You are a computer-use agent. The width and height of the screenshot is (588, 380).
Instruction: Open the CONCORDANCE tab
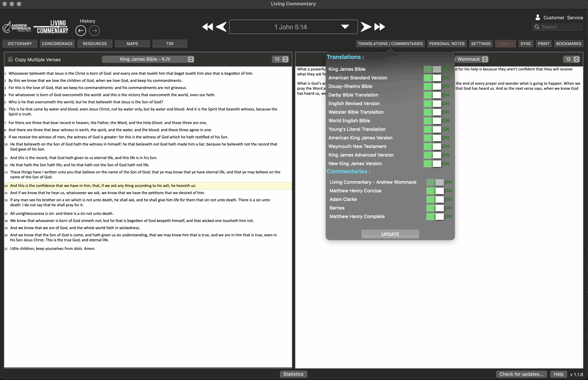[x=57, y=44]
